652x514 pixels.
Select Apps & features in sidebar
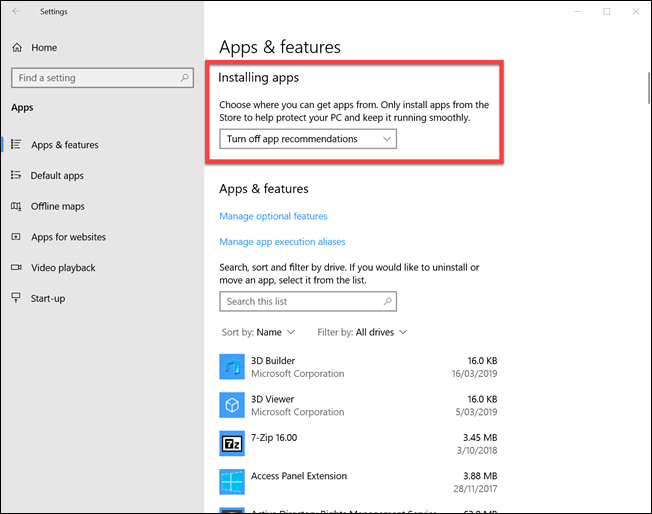pos(64,145)
